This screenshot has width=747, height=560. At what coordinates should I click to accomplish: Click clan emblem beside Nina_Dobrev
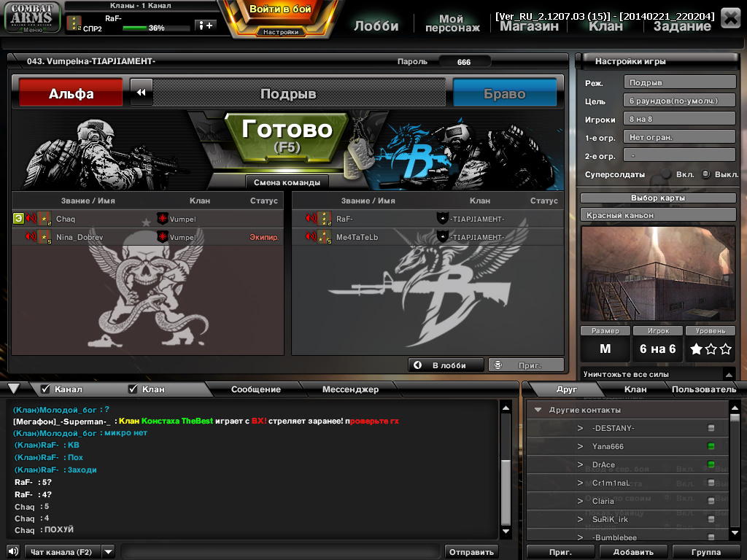163,237
